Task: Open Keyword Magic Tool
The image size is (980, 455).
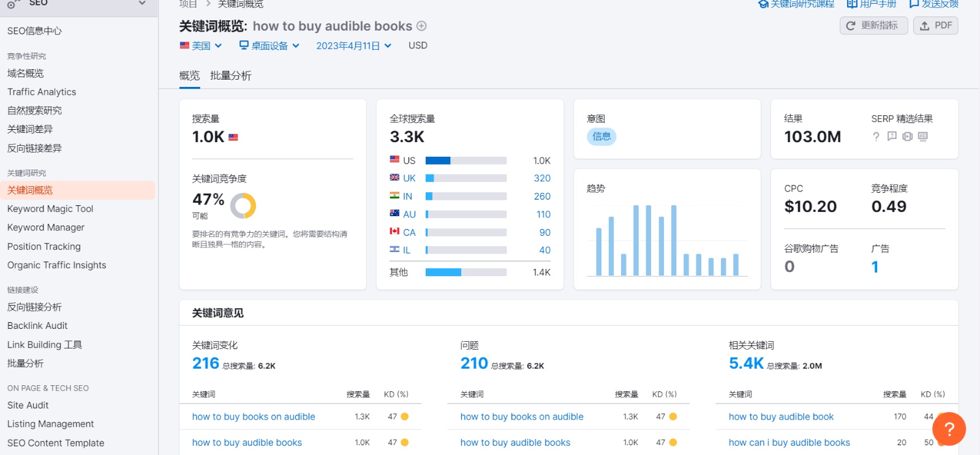Action: (x=50, y=209)
